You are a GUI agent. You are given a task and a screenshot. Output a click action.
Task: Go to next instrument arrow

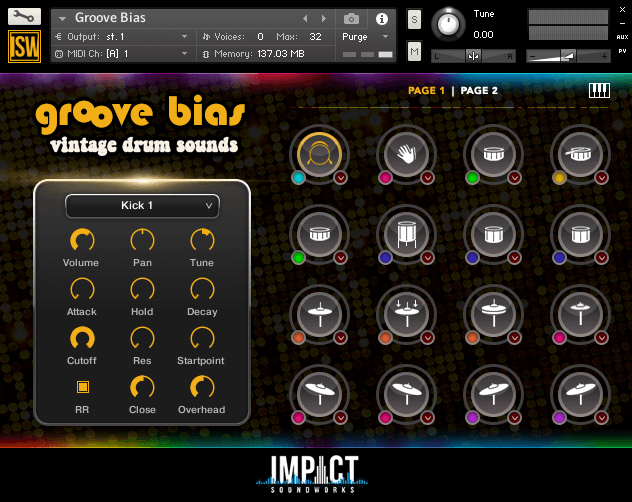point(324,19)
